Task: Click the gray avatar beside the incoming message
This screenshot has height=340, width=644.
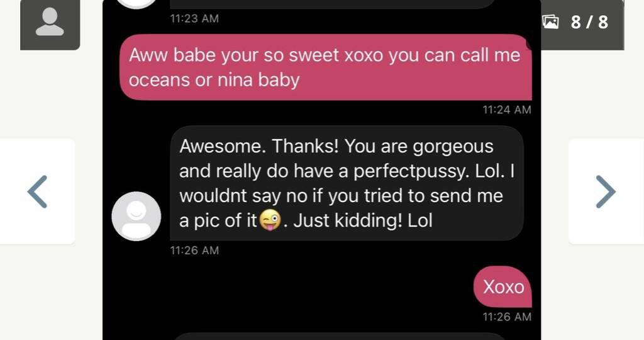Action: click(136, 216)
